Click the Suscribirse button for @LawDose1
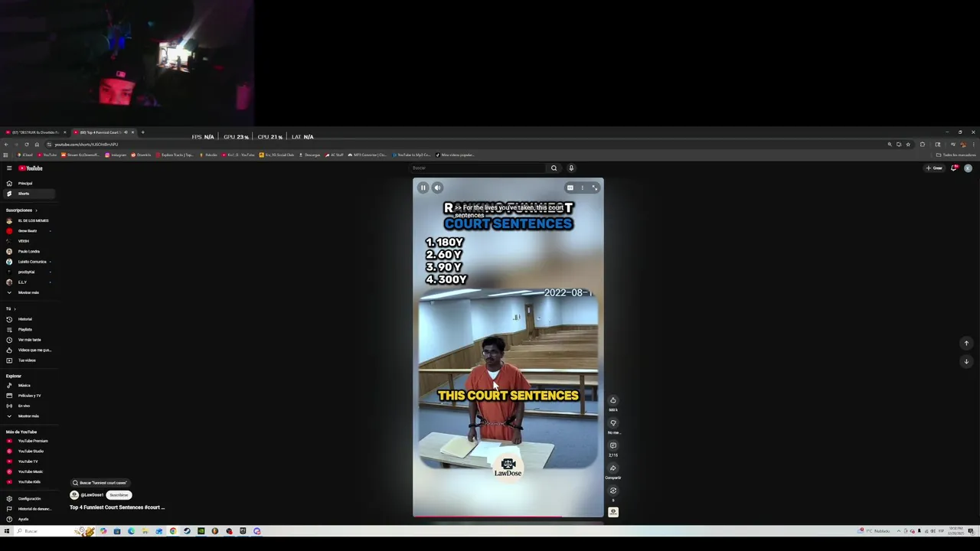 tap(119, 495)
